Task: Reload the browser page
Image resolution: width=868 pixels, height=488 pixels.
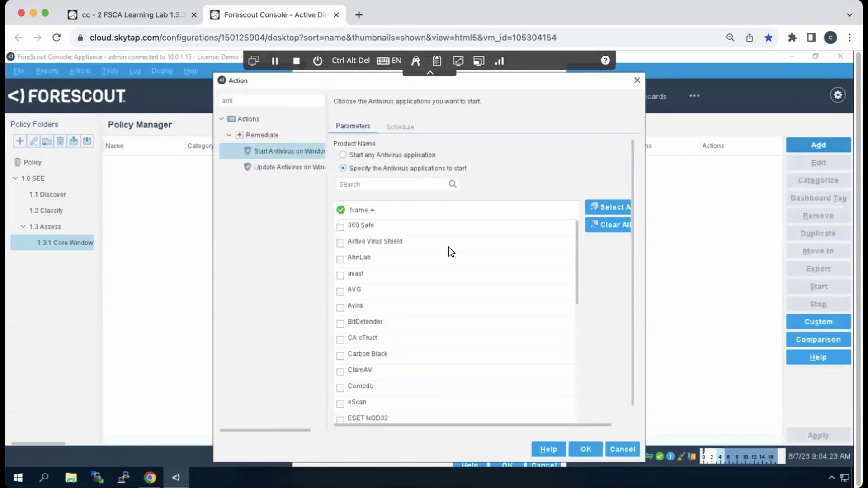Action: click(57, 38)
